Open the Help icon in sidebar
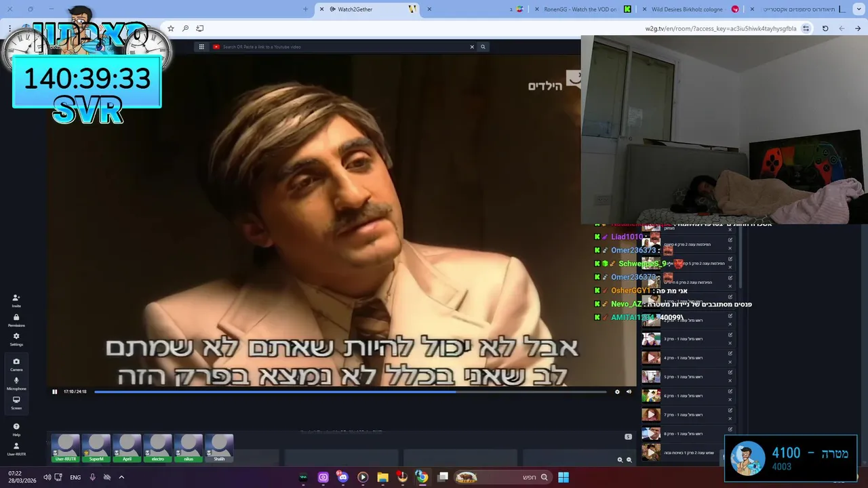This screenshot has height=488, width=868. [x=16, y=429]
